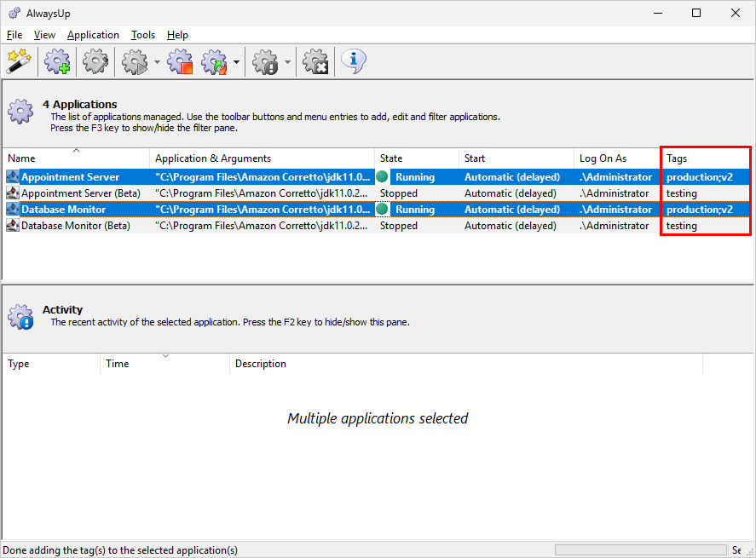Click the Add Application gear icon

pyautogui.click(x=57, y=61)
